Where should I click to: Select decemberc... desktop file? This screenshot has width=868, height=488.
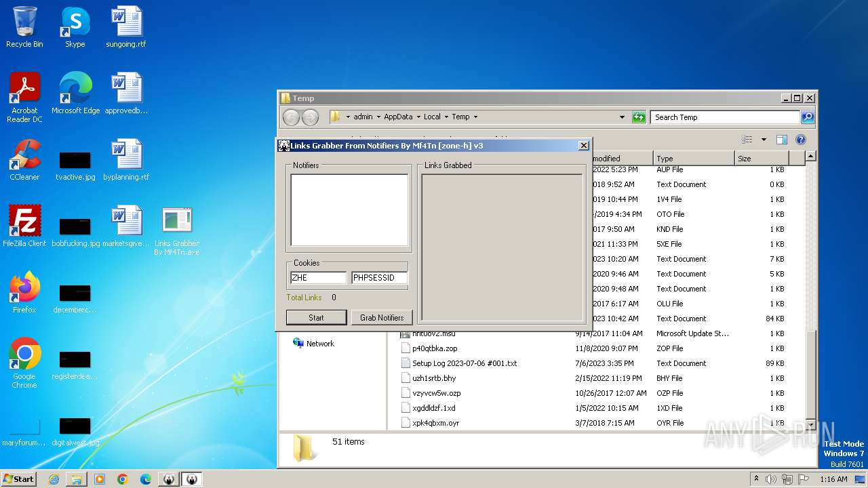pos(75,299)
